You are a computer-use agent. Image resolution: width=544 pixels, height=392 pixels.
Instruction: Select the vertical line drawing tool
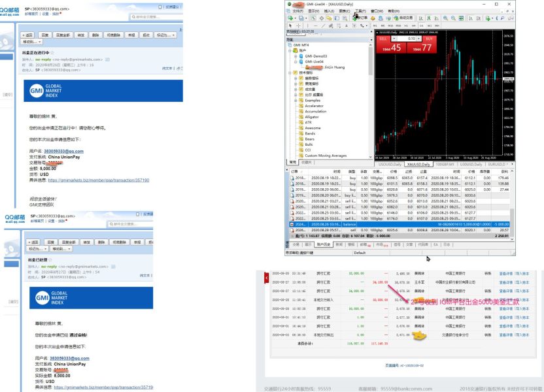pos(307,25)
